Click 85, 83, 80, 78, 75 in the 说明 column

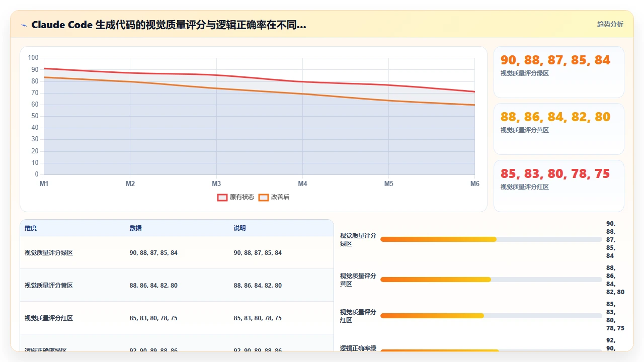(x=258, y=318)
